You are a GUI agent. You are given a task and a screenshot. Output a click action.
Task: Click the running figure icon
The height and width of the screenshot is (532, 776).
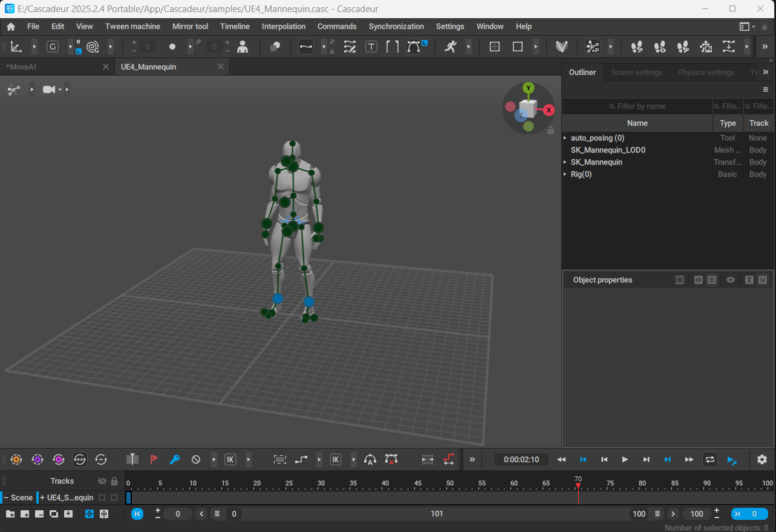[x=450, y=47]
